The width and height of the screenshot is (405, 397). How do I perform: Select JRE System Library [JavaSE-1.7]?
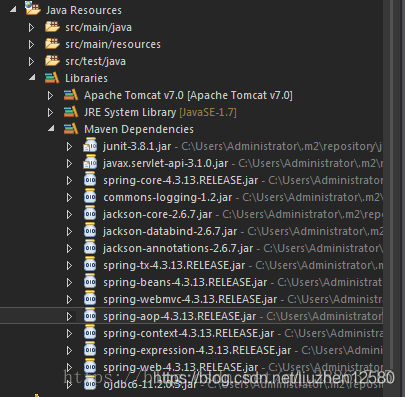[x=160, y=112]
